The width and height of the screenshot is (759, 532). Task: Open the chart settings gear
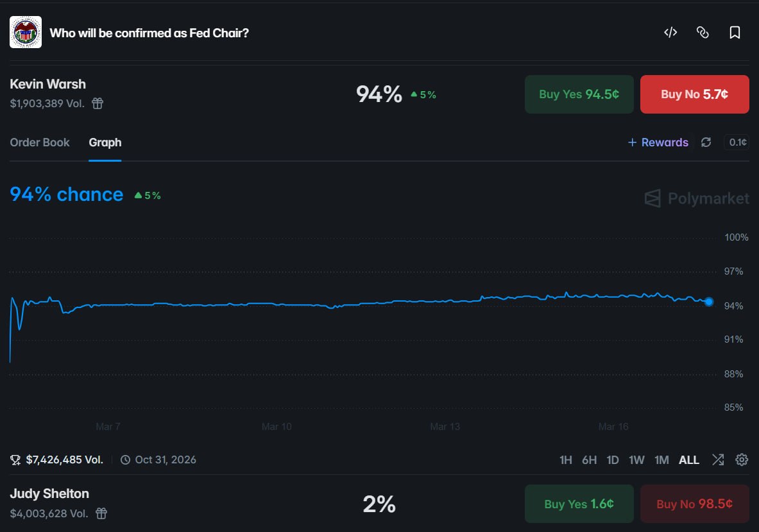(742, 459)
